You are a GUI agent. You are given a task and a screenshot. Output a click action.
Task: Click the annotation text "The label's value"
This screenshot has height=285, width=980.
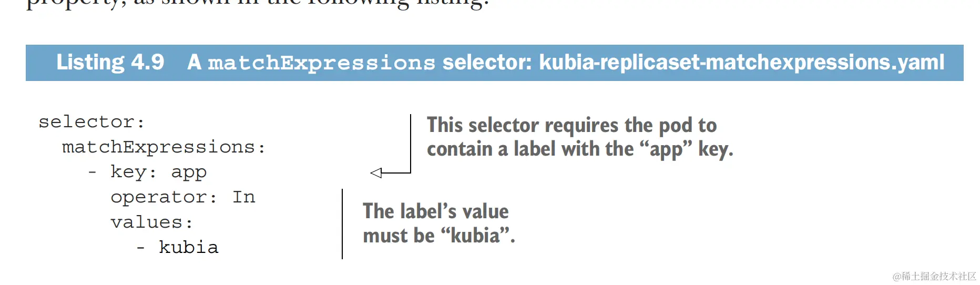(x=435, y=211)
